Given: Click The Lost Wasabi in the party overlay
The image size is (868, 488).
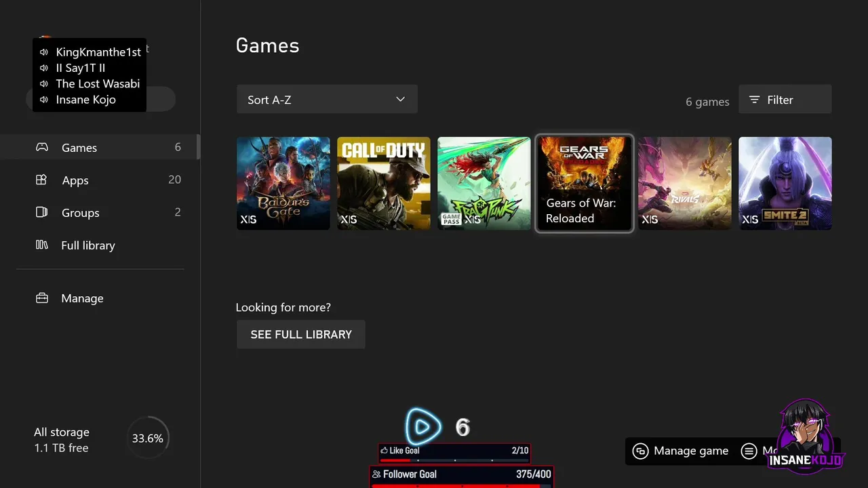Looking at the screenshot, I should tap(98, 83).
